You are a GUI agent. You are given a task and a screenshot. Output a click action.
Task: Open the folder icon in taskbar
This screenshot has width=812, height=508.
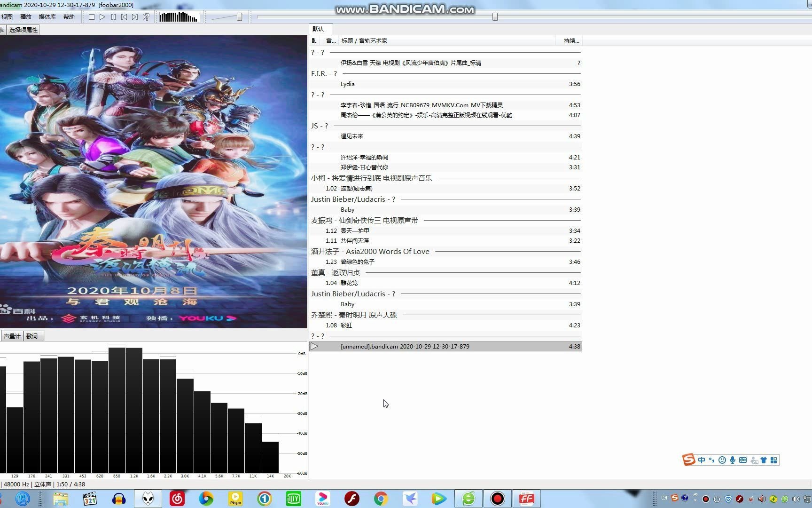pos(61,499)
